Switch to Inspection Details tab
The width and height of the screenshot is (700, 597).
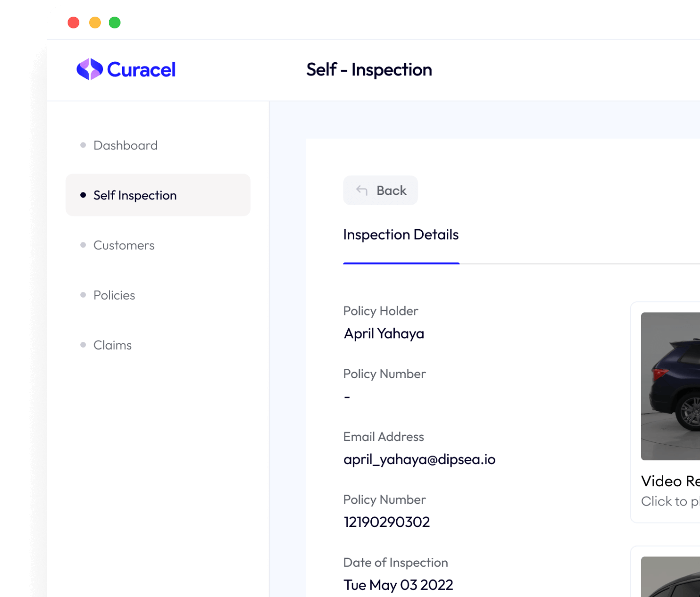point(401,235)
